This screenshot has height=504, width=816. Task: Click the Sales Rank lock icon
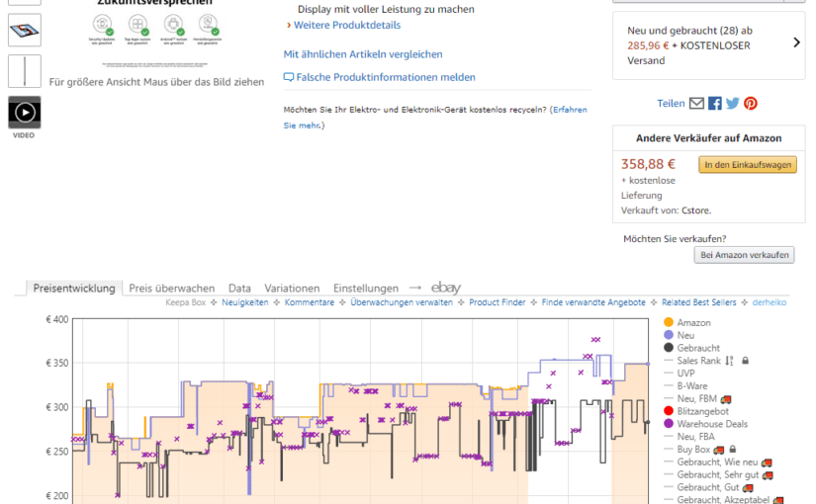click(745, 361)
